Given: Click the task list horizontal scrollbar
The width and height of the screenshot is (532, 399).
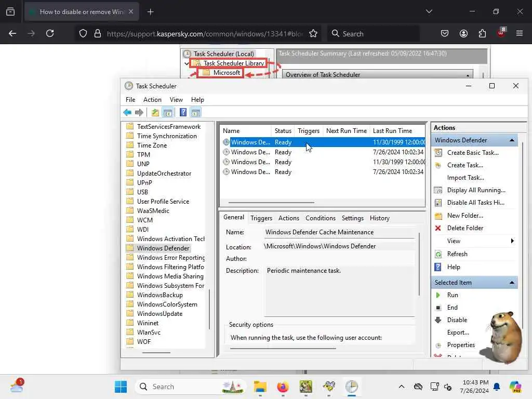Looking at the screenshot, I should tap(271, 203).
